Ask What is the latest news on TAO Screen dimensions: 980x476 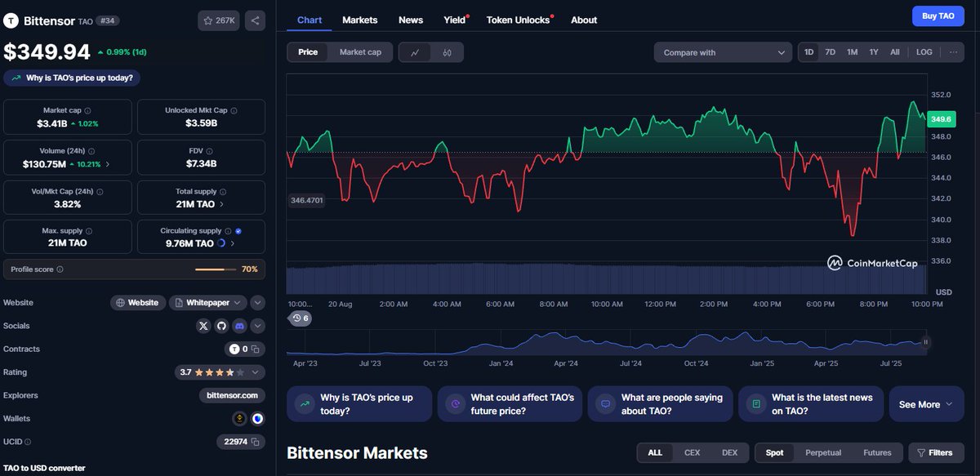pos(810,404)
